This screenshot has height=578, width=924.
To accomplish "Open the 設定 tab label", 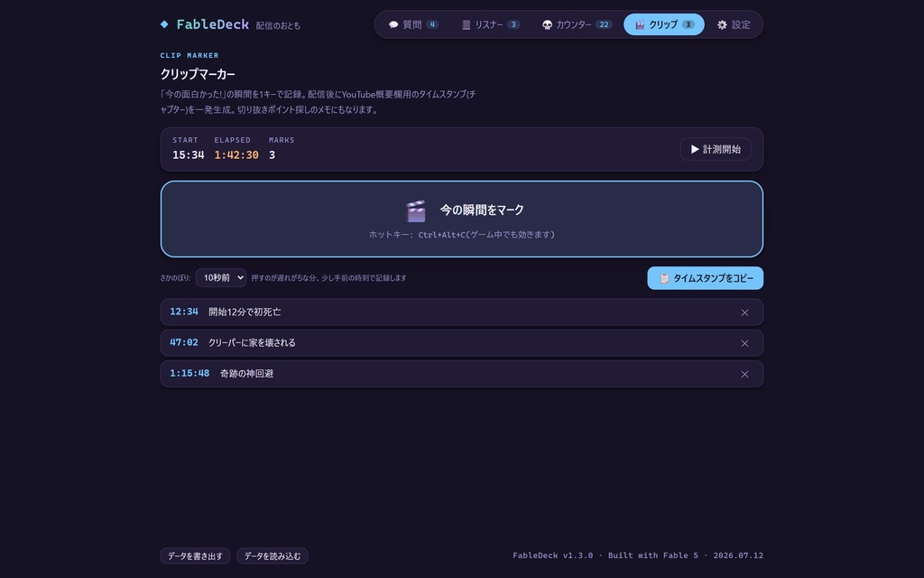I will [741, 24].
